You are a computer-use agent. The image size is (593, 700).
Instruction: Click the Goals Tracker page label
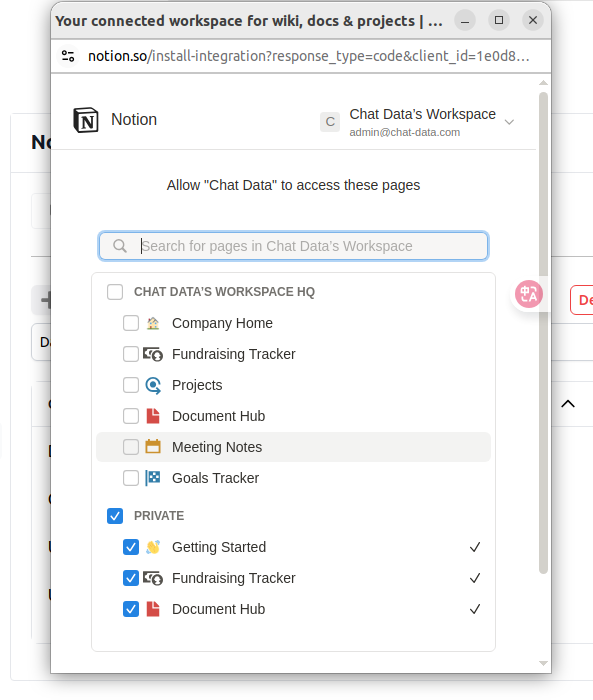(x=215, y=478)
